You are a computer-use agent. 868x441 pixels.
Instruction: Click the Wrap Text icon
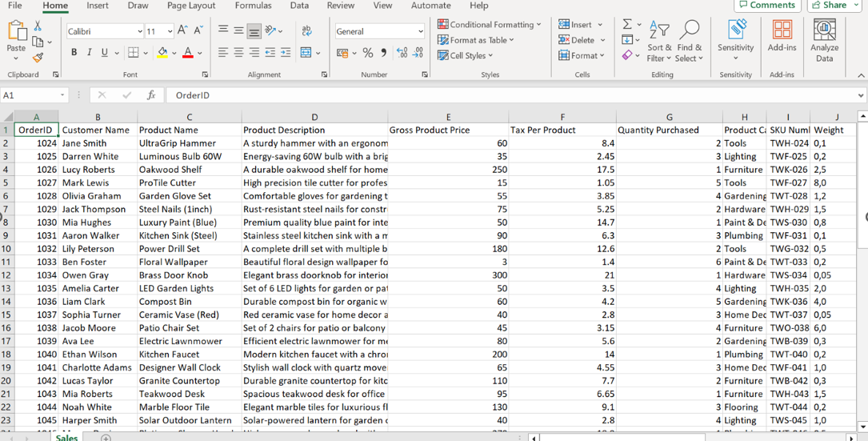pyautogui.click(x=306, y=31)
